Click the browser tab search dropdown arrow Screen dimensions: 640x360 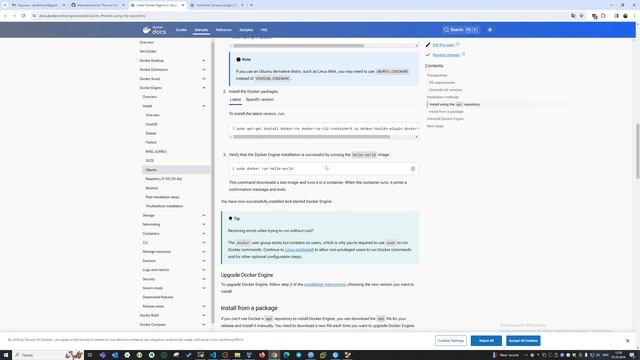5,5
